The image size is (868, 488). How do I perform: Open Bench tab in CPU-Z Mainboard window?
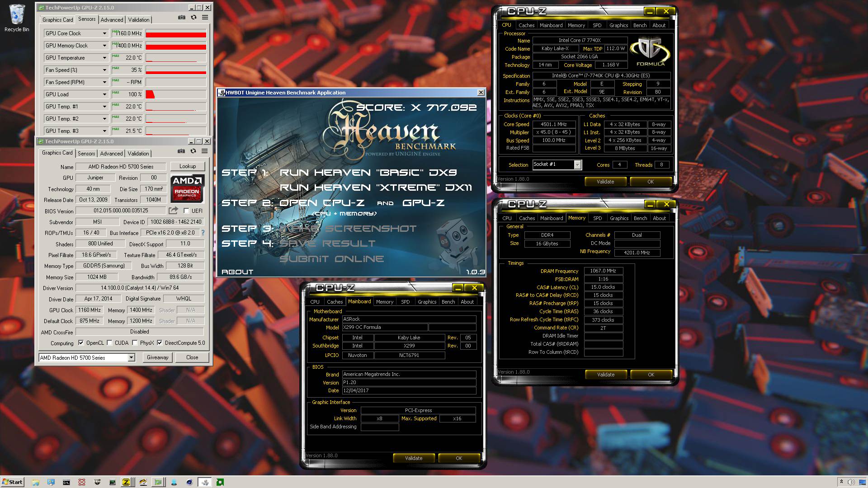point(448,302)
